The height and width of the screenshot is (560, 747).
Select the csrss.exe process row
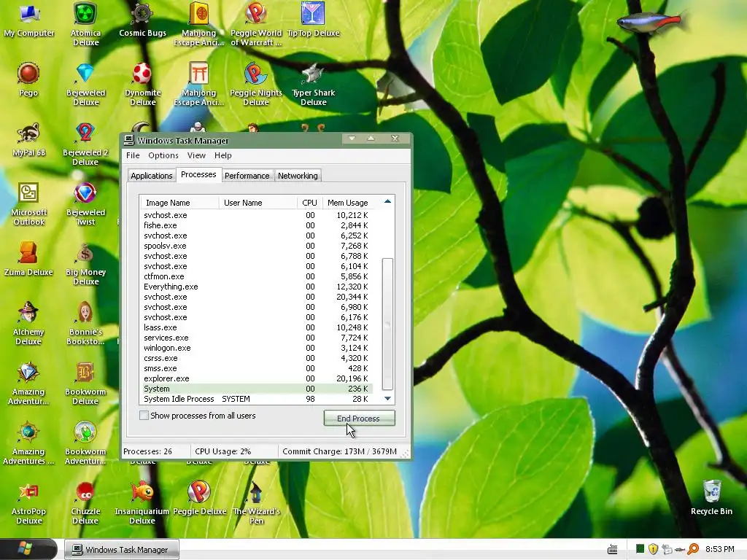coord(258,358)
